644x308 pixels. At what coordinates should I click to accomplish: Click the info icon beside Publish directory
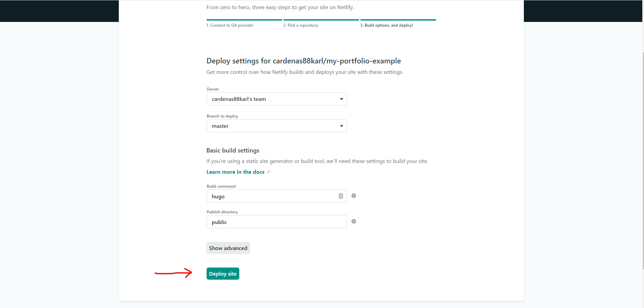(x=354, y=221)
